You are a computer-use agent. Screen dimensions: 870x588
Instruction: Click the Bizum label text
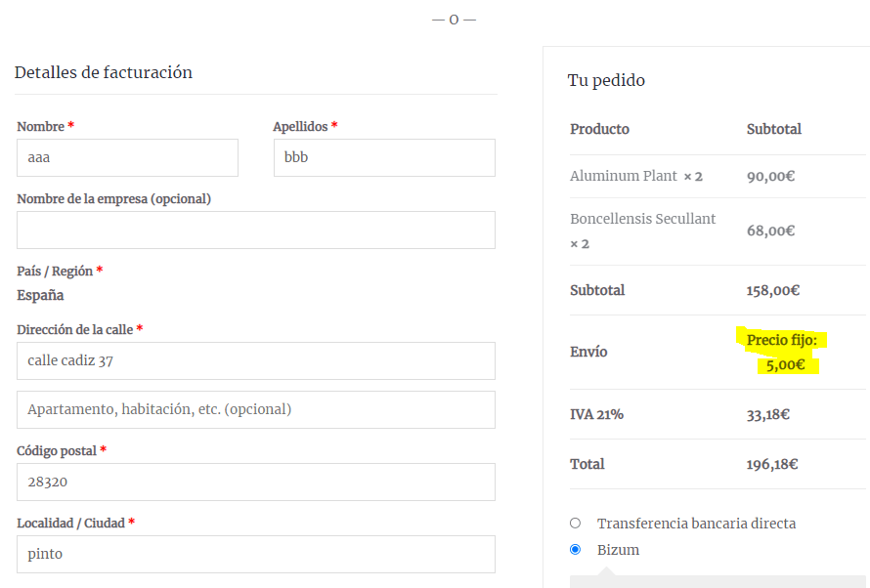(x=618, y=550)
